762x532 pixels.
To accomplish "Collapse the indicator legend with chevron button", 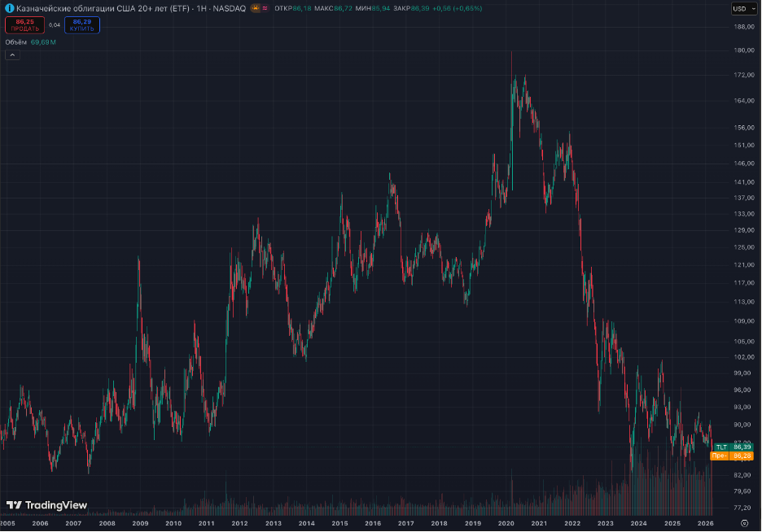I will [13, 55].
